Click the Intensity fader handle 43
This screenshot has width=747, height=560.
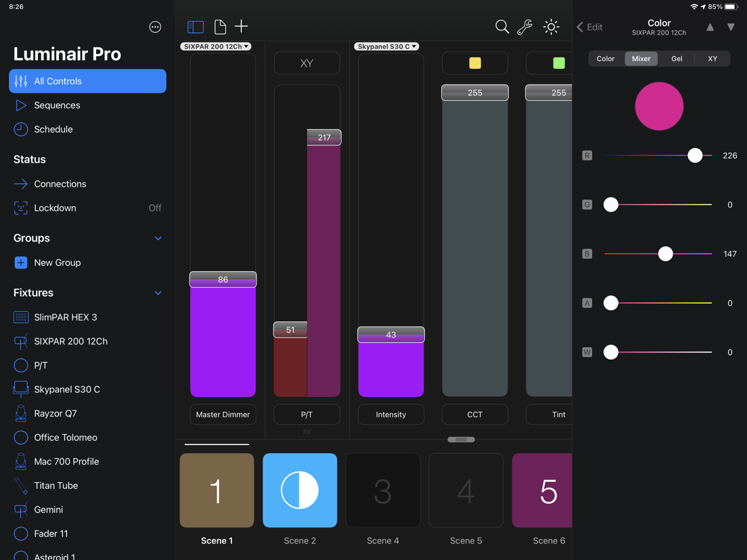pyautogui.click(x=390, y=334)
